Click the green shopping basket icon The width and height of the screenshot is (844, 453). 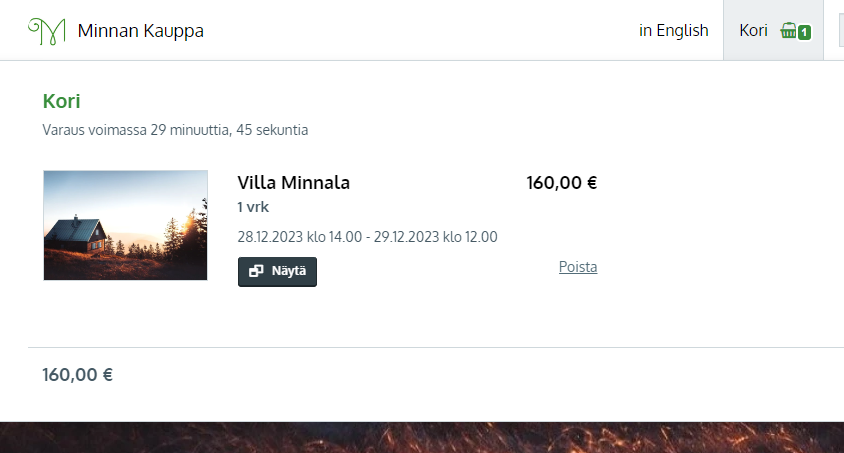[789, 31]
